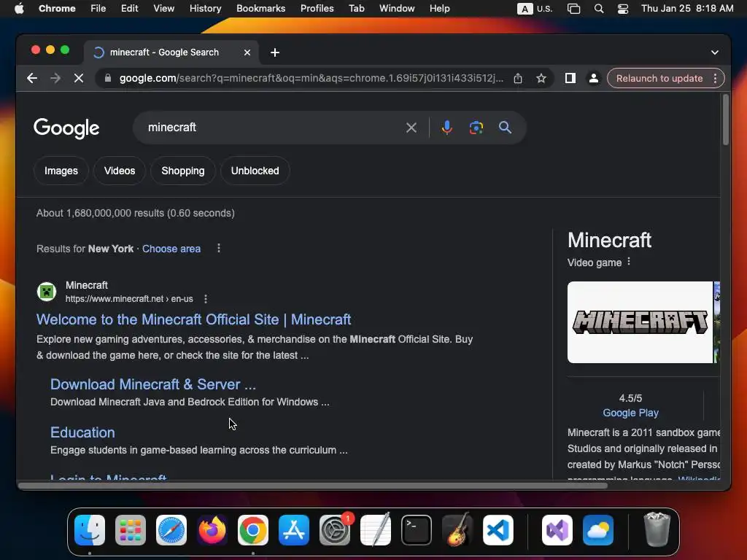Image resolution: width=747 pixels, height=560 pixels.
Task: Open Spotlight search in menu bar
Action: (x=599, y=9)
